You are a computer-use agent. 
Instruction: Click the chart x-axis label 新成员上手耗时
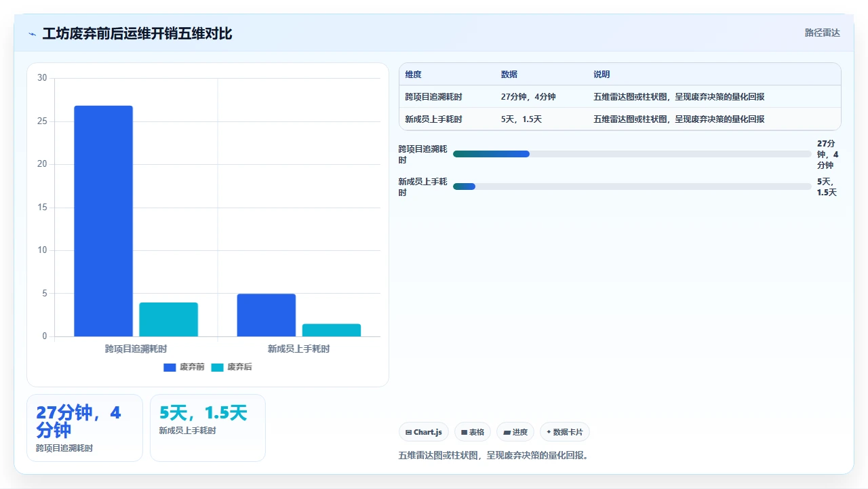[x=298, y=349]
